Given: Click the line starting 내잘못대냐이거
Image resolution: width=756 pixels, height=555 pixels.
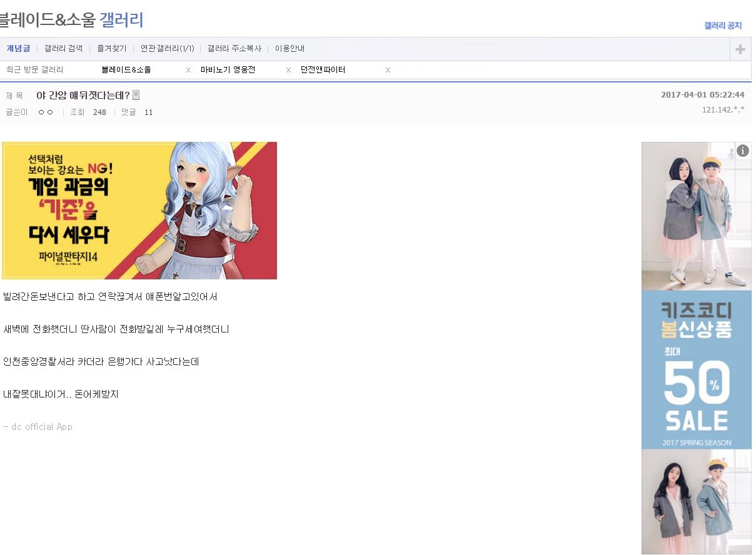Looking at the screenshot, I should coord(61,394).
